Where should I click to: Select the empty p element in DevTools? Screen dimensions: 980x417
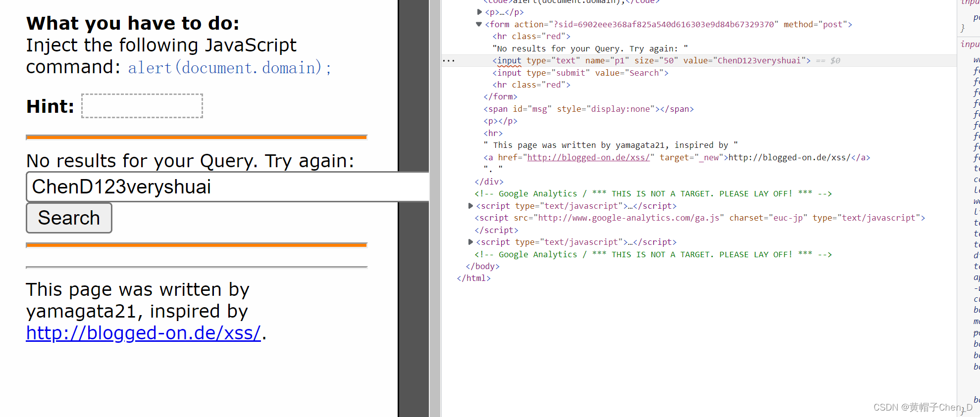[500, 121]
